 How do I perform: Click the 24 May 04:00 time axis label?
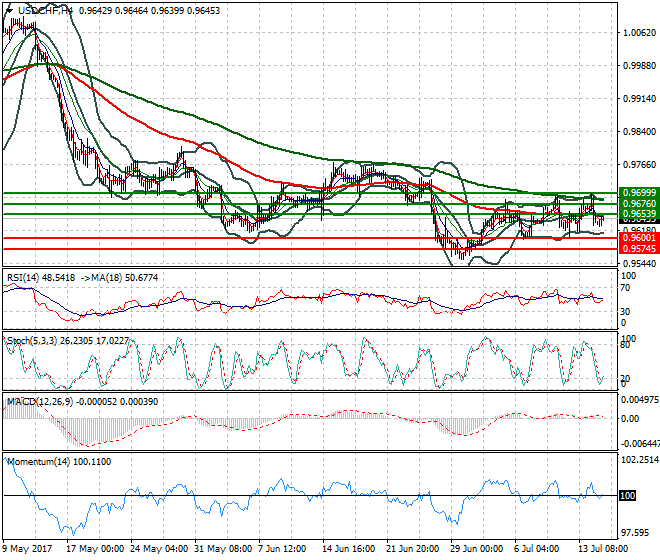pyautogui.click(x=159, y=549)
